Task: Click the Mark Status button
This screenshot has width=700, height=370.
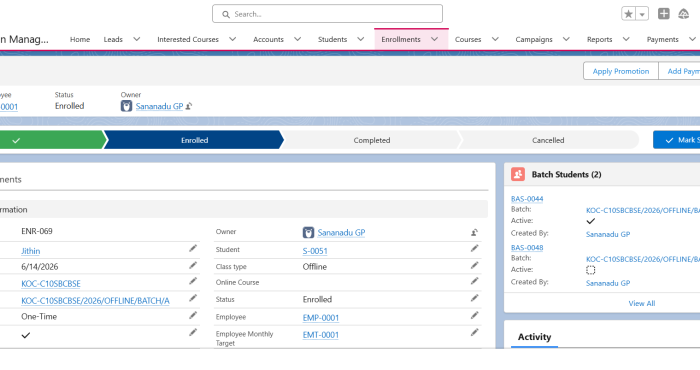Action: click(x=677, y=140)
